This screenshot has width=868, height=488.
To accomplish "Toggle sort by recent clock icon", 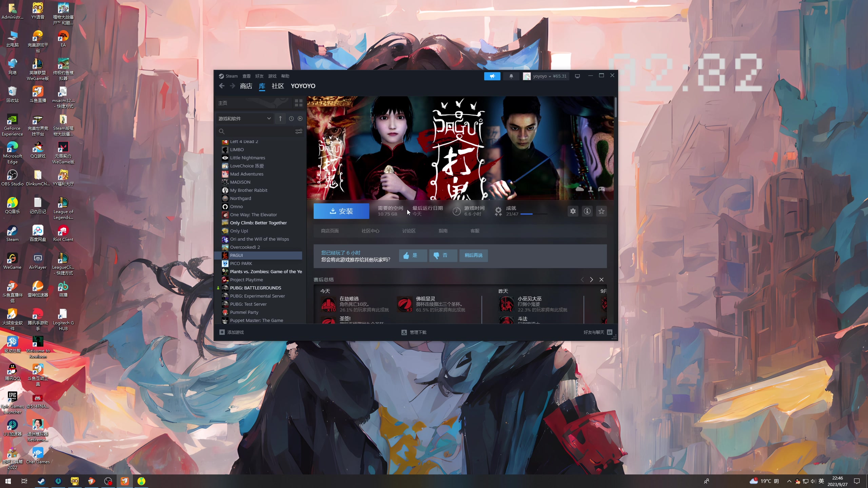I will click(x=291, y=119).
